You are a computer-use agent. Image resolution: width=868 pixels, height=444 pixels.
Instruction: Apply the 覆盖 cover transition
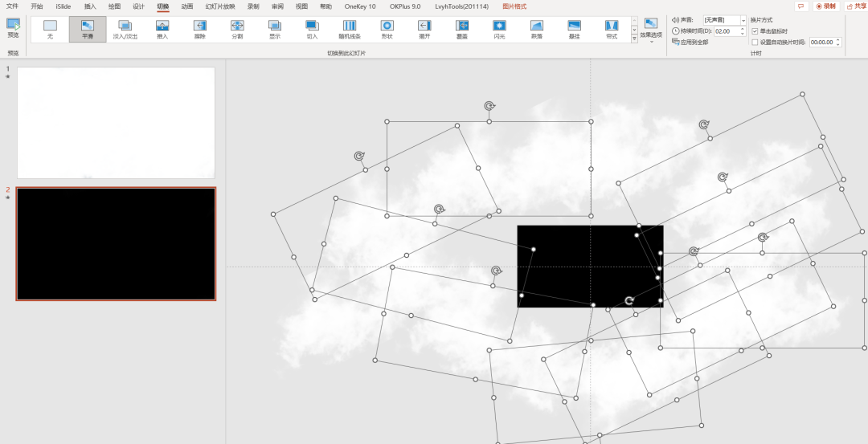tap(461, 29)
